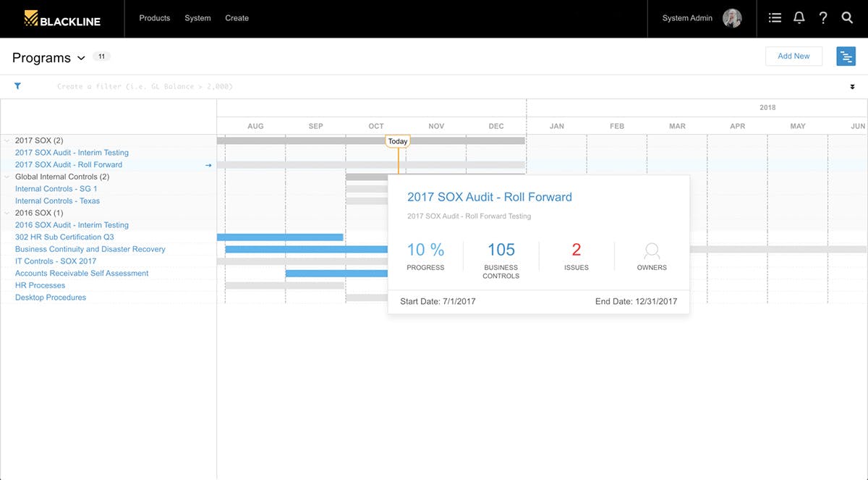Click the 2017 SOX group summary bar

(371, 140)
